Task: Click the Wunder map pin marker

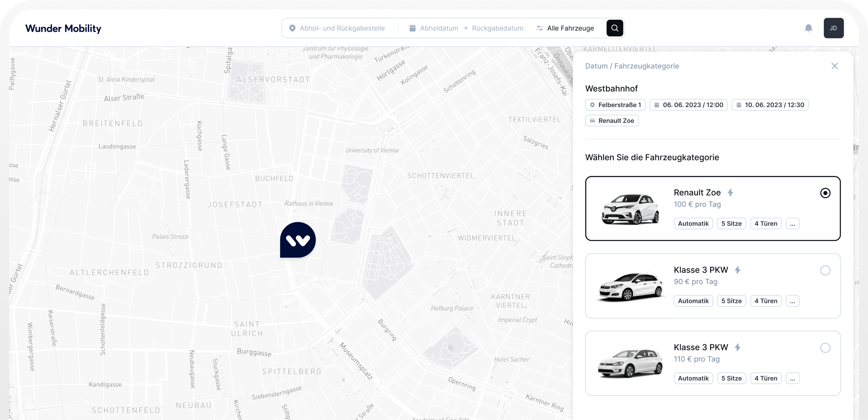Action: pos(298,240)
